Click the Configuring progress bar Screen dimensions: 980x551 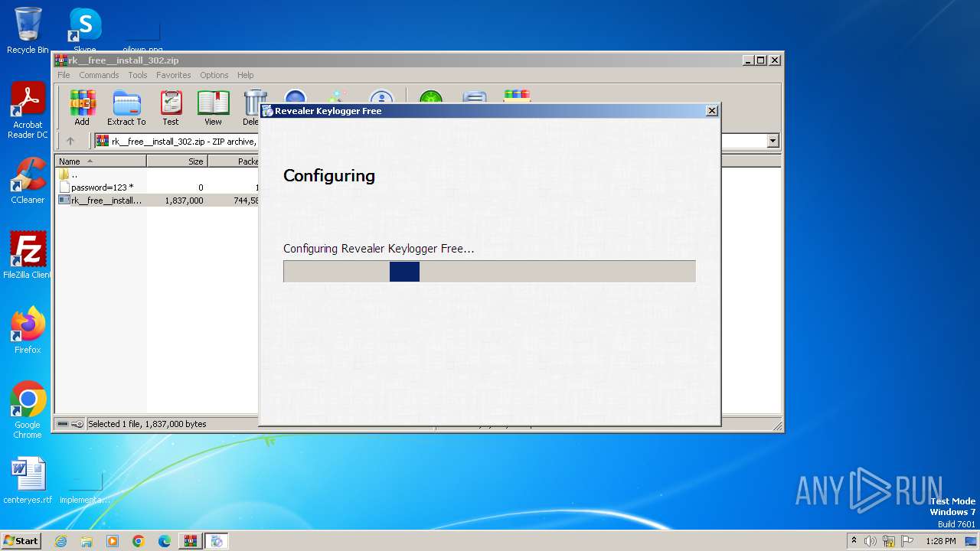489,271
